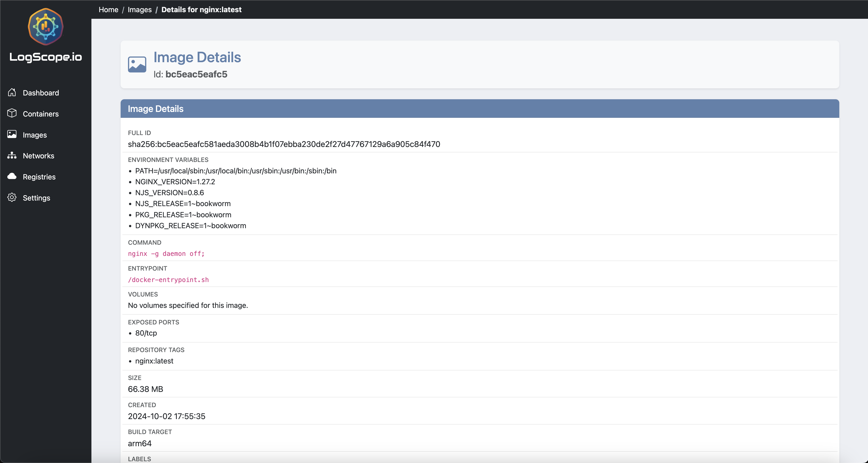Click the Details for nginx:latest breadcrumb
The height and width of the screenshot is (463, 868).
[201, 9]
